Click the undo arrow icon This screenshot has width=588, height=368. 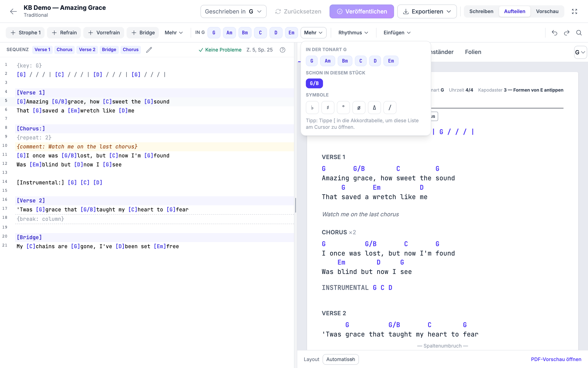pyautogui.click(x=555, y=33)
